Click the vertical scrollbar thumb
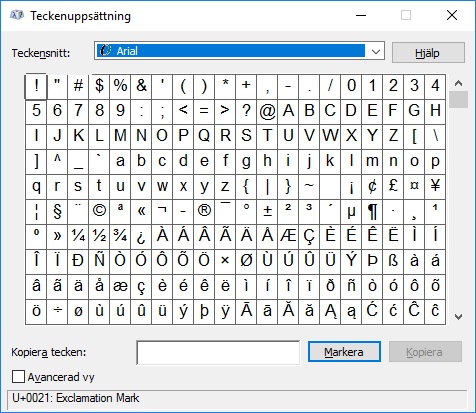 pos(458,99)
